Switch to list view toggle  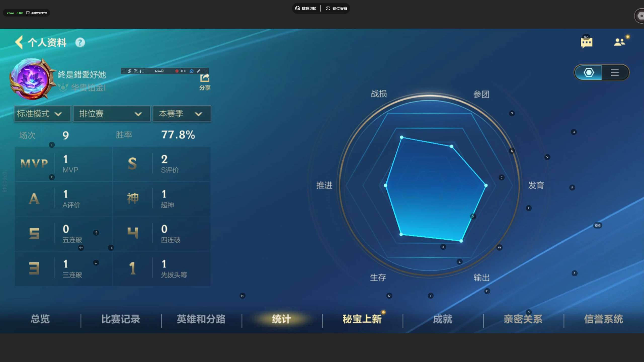pos(615,73)
